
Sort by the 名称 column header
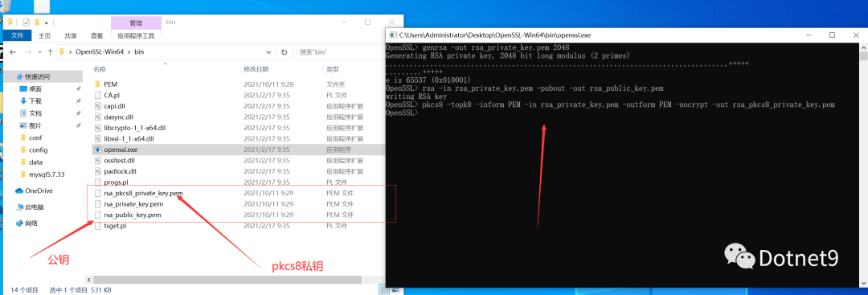click(100, 69)
